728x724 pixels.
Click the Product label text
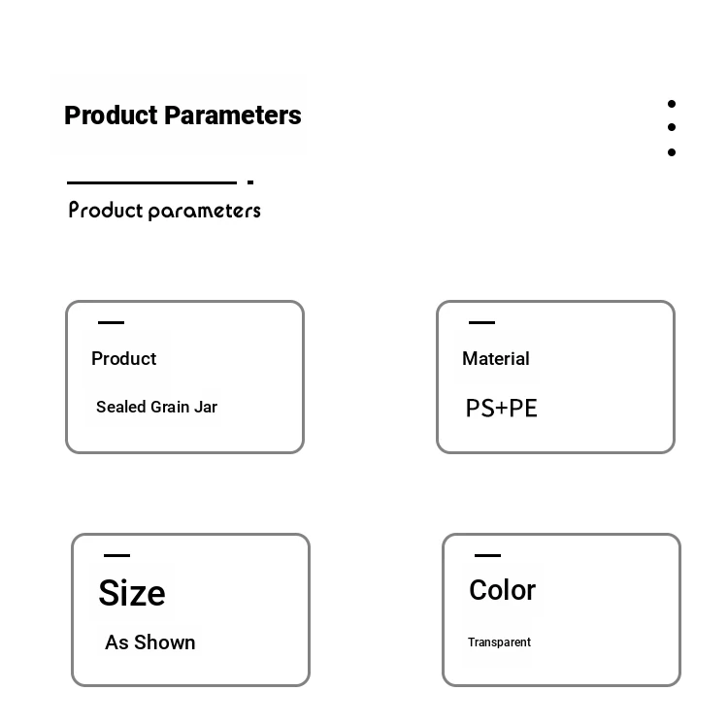(124, 359)
